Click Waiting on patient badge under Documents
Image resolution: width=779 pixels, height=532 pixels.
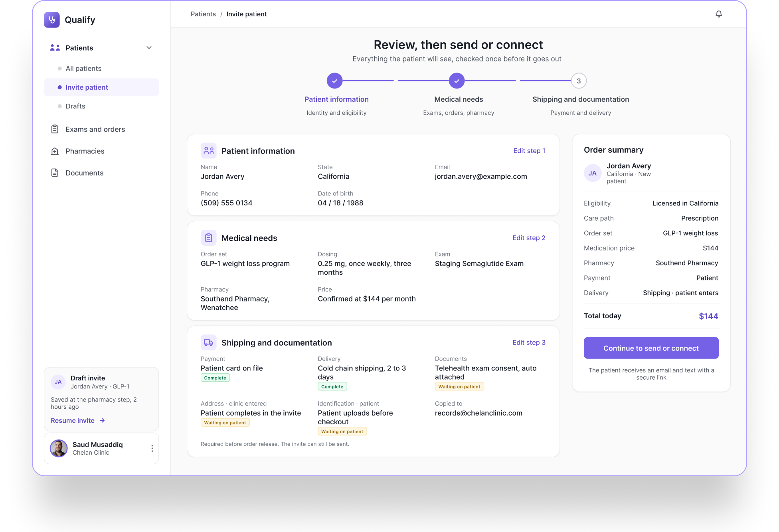pos(459,386)
